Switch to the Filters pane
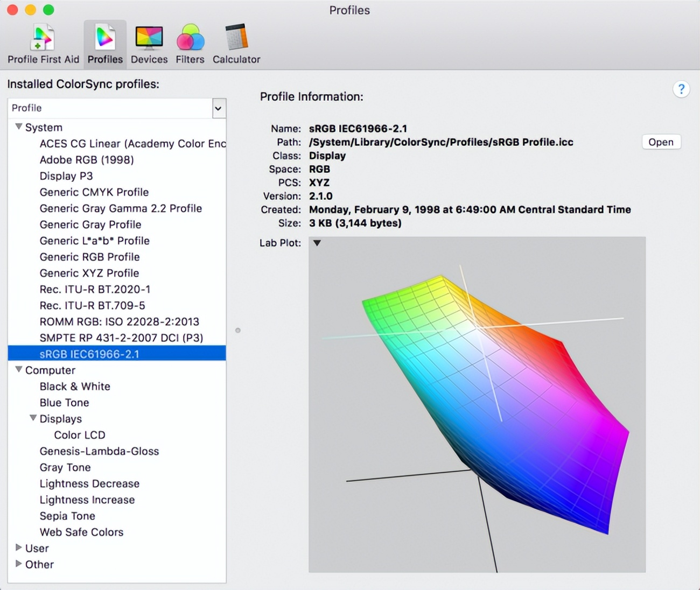 click(x=190, y=44)
